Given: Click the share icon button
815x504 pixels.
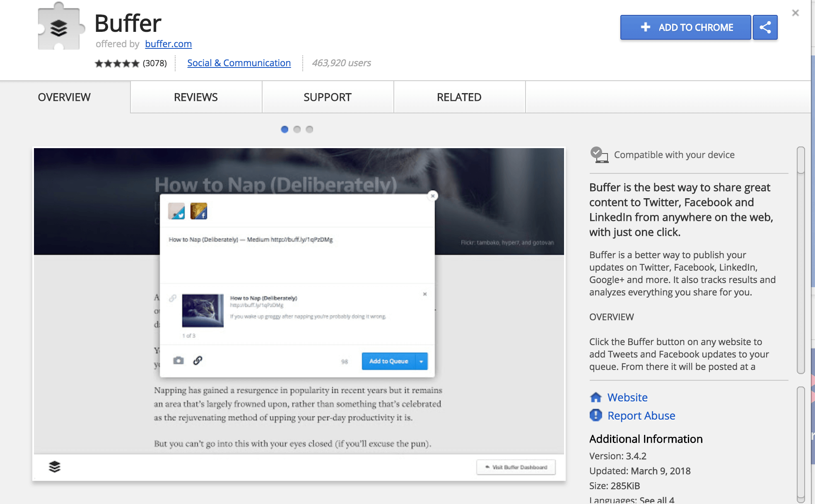Looking at the screenshot, I should pos(765,27).
